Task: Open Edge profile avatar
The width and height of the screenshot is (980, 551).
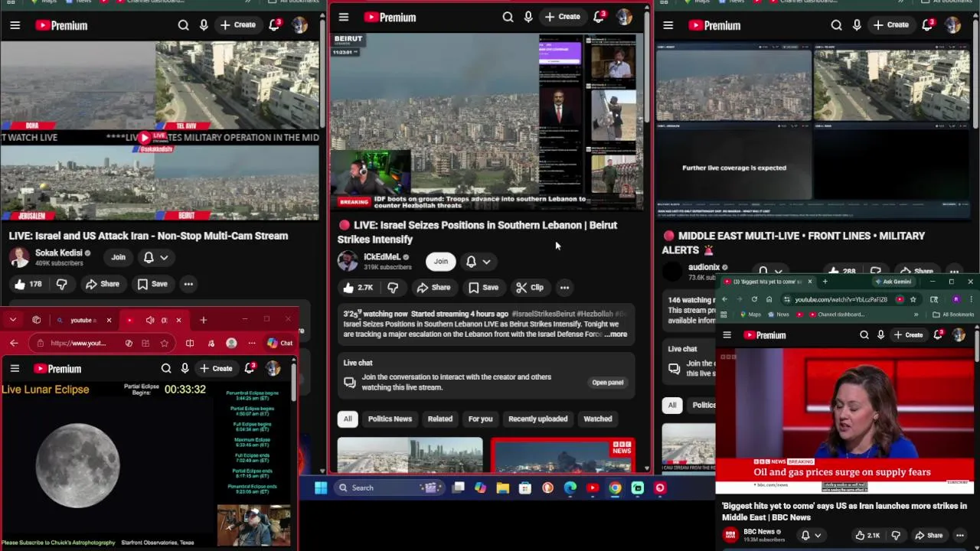Action: point(231,344)
